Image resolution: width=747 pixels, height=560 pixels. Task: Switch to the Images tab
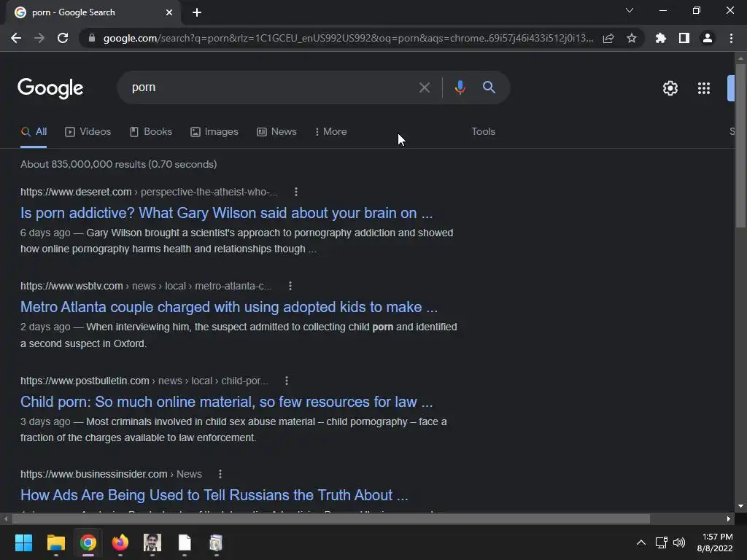pos(214,132)
